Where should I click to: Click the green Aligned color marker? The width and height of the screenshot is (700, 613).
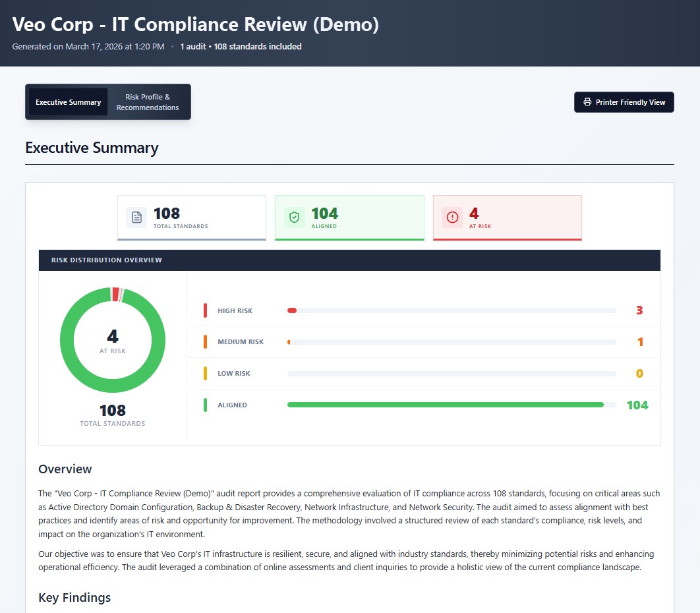[206, 405]
